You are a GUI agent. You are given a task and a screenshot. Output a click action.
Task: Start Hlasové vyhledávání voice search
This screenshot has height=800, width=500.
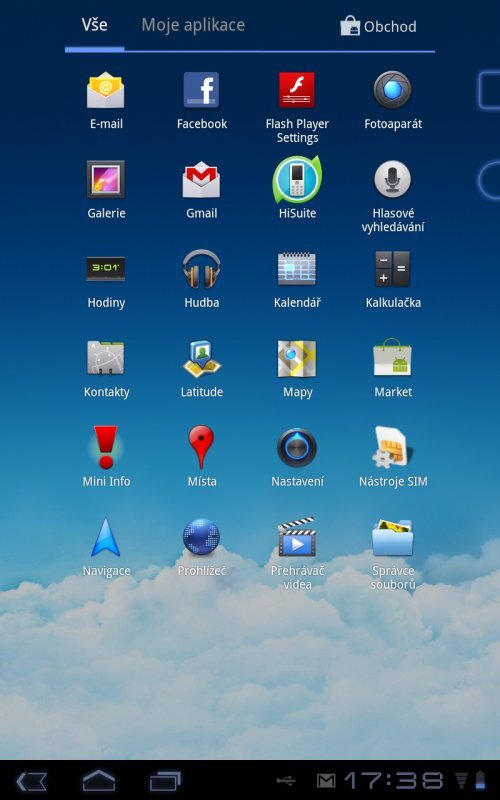tap(392, 180)
